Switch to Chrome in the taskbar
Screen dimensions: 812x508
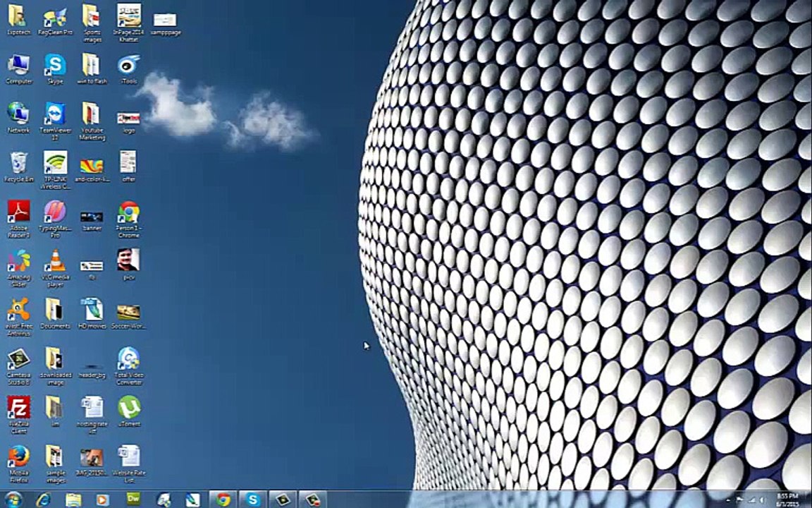tap(223, 500)
